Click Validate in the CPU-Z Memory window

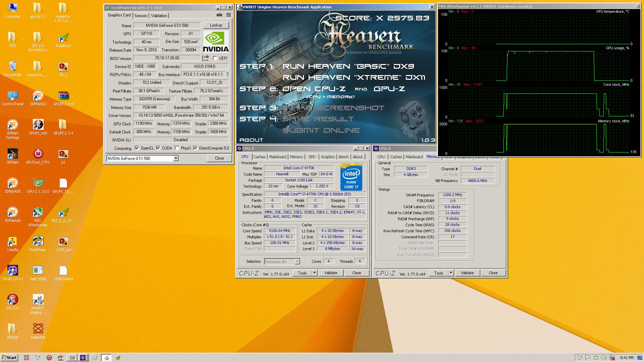tap(467, 273)
